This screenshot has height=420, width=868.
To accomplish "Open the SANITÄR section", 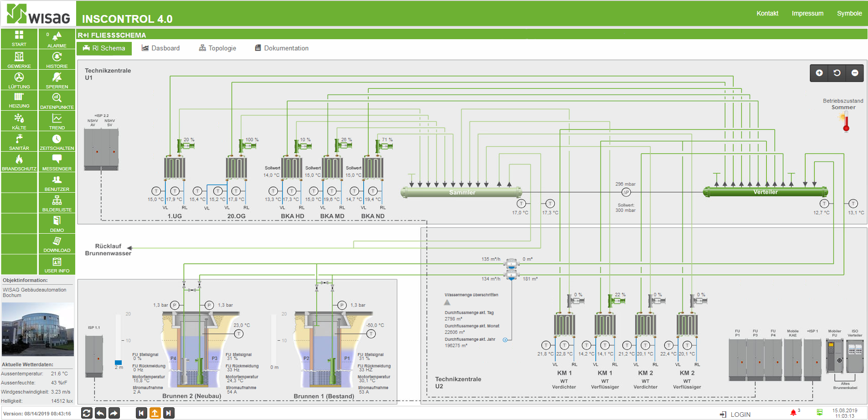I will (x=19, y=141).
